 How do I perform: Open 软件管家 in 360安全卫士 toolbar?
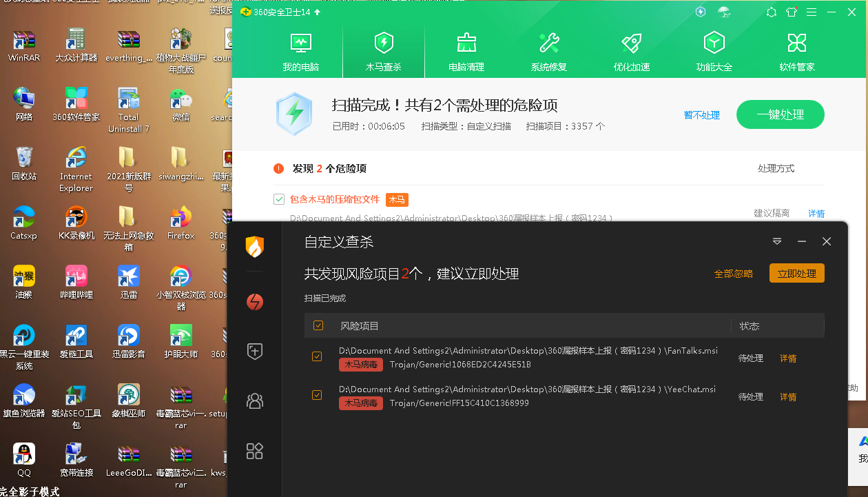(x=797, y=52)
